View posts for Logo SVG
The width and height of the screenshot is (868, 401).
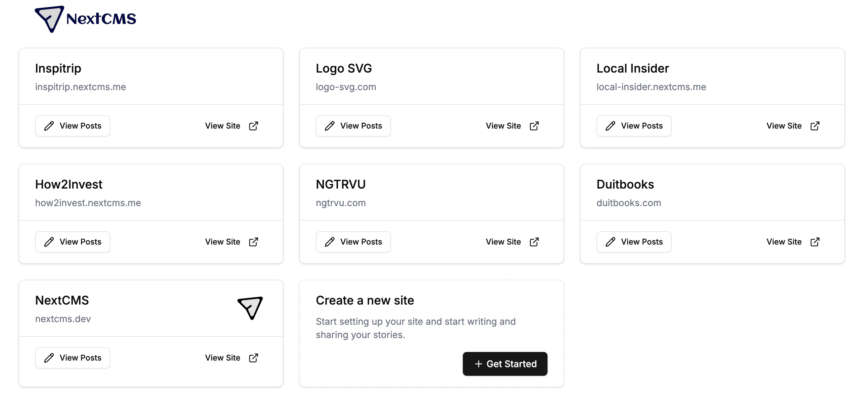(x=353, y=126)
